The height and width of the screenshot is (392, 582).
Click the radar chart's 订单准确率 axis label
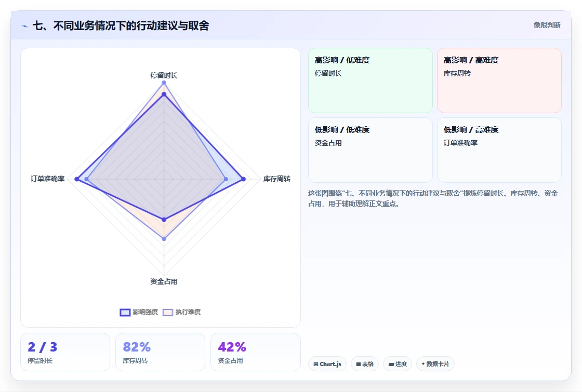47,179
